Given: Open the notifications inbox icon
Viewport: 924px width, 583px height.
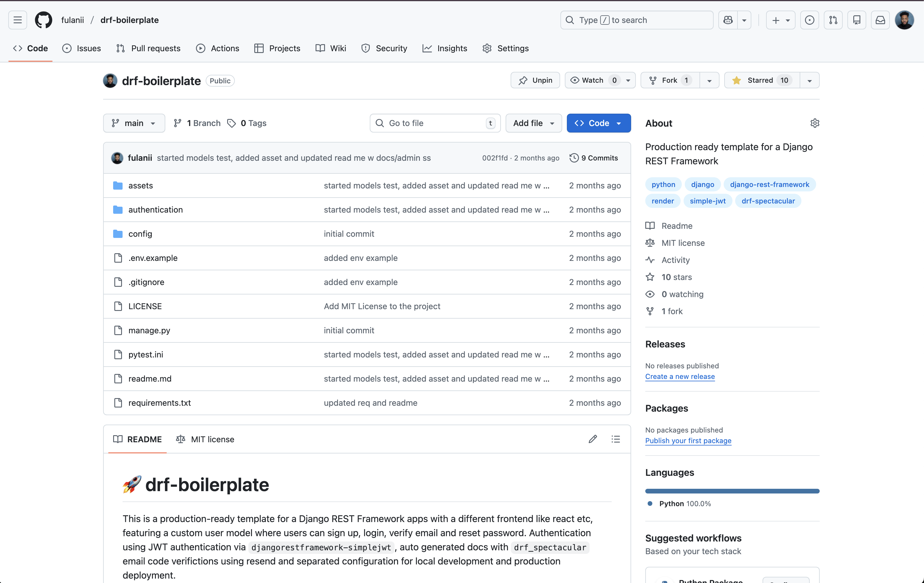Looking at the screenshot, I should 880,20.
